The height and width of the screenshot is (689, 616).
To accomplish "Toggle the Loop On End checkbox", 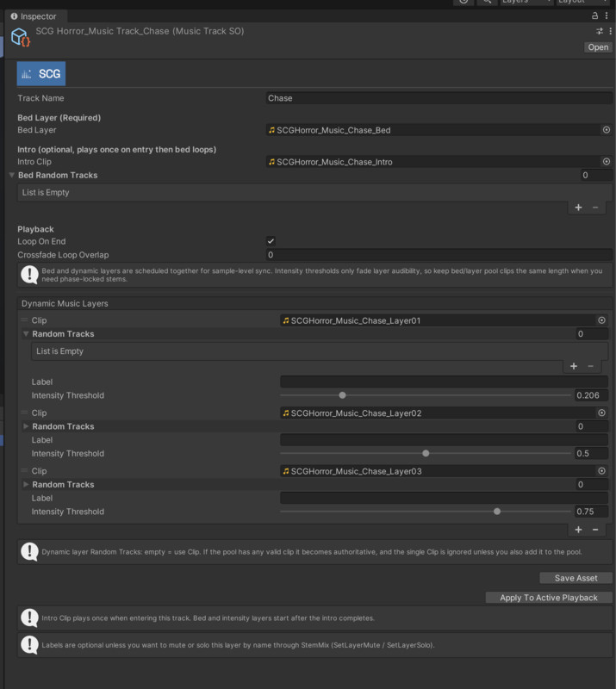I will pos(271,241).
